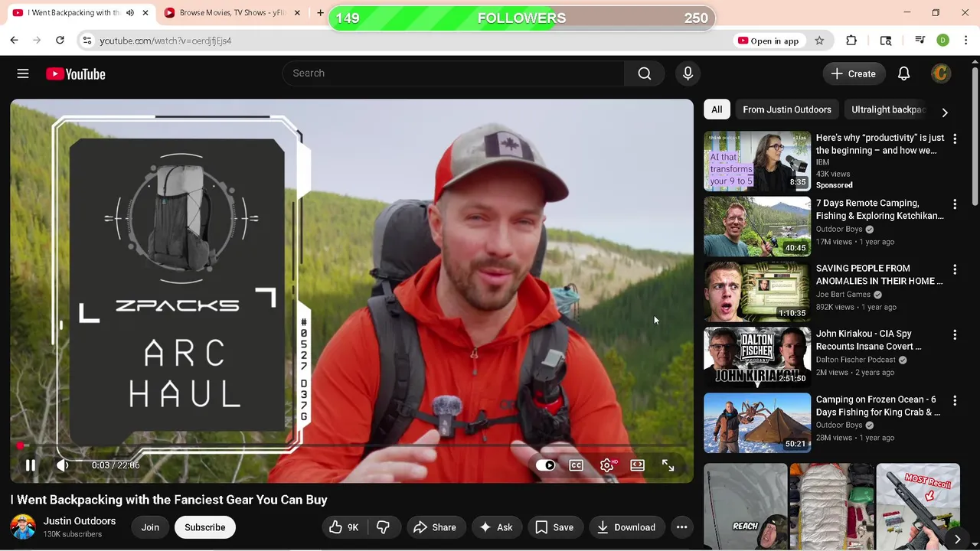Viewport: 980px width, 551px height.
Task: Save video to a playlist
Action: coord(554,527)
